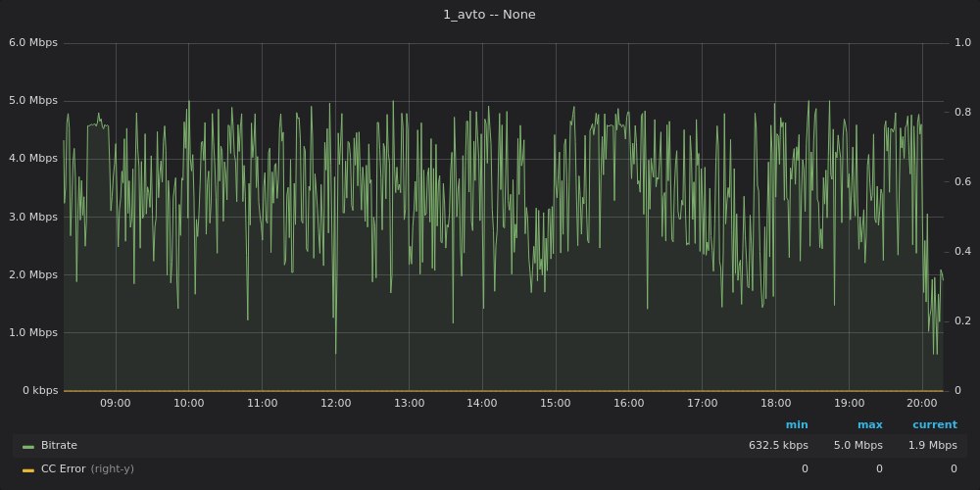Click the 17:00 time axis label

pyautogui.click(x=702, y=403)
